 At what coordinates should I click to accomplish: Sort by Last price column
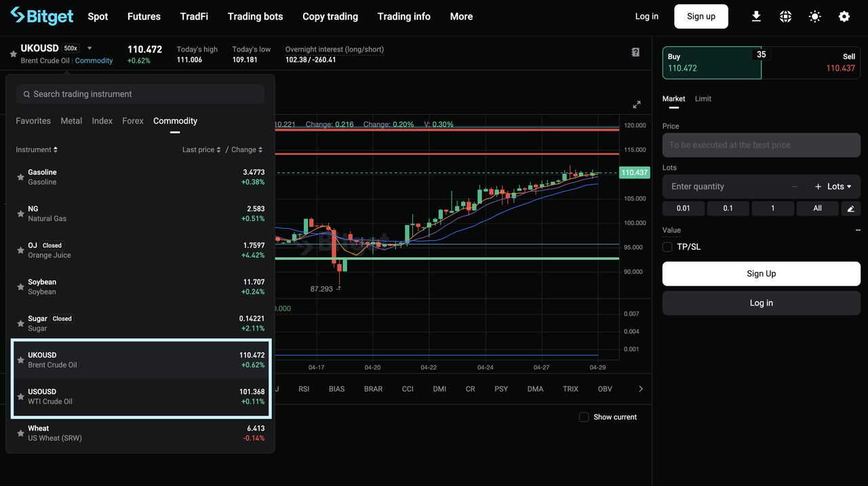(201, 149)
